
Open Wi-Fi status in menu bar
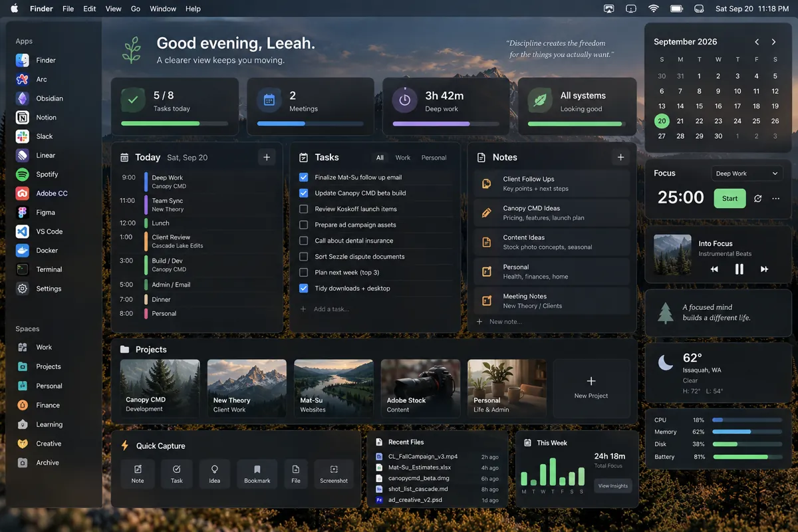pos(654,9)
